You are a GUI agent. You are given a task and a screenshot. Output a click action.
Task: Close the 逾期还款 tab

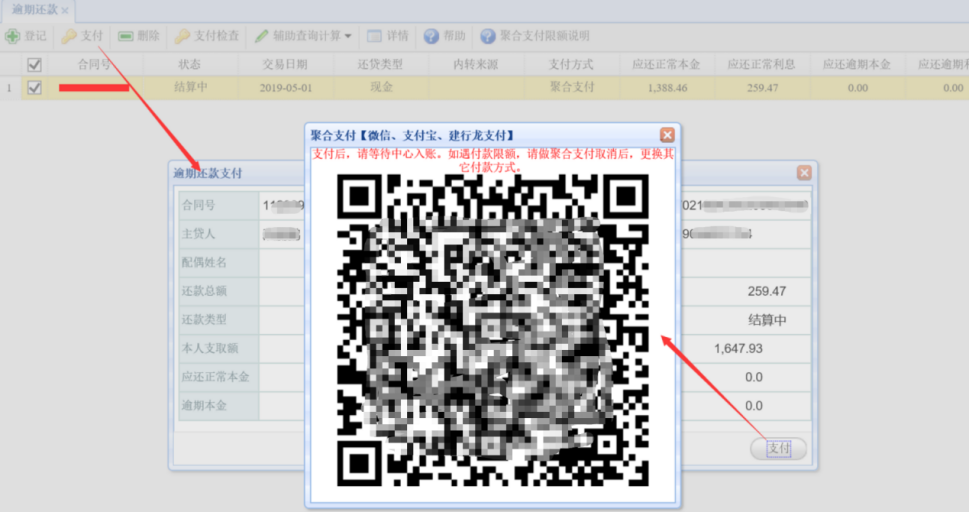65,11
